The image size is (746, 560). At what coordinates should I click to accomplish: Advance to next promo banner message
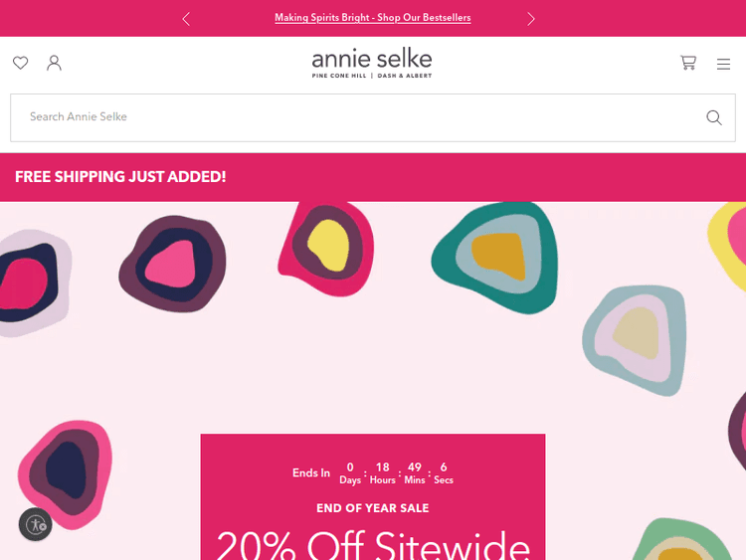coord(531,18)
